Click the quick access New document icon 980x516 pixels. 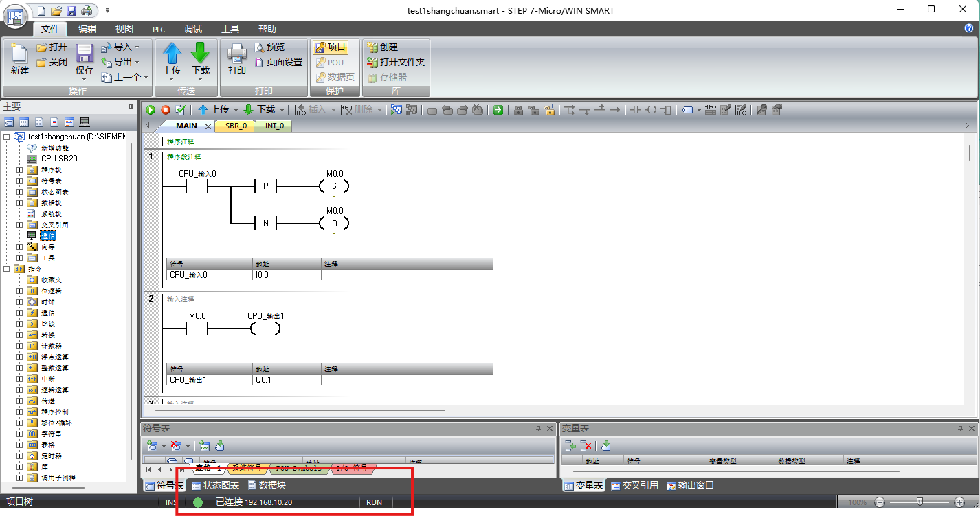click(x=41, y=11)
